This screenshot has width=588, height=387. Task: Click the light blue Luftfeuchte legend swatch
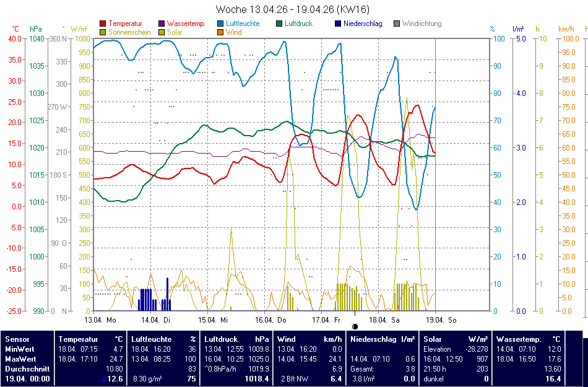[221, 24]
